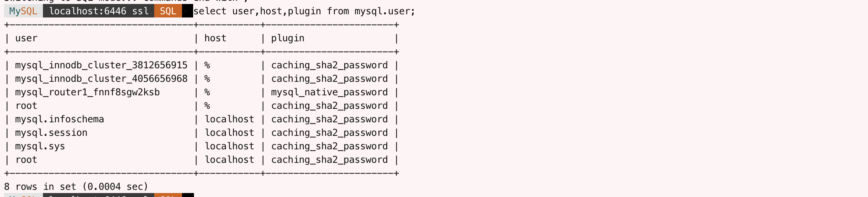The image size is (868, 197).
Task: Click the mysql_innodb_cluster_3812656915 user entry
Action: [101, 66]
